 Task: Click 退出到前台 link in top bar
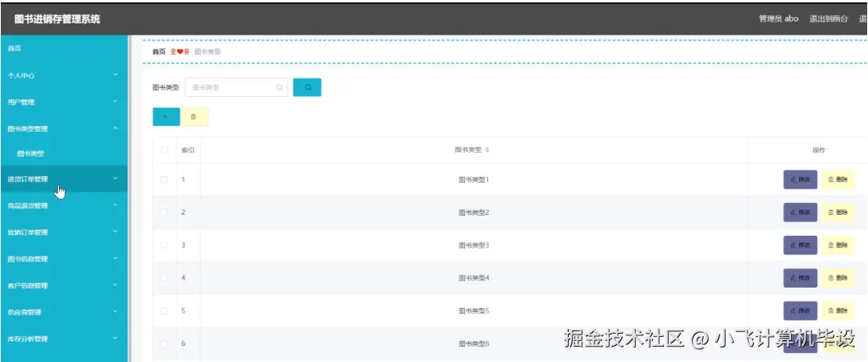pos(828,19)
